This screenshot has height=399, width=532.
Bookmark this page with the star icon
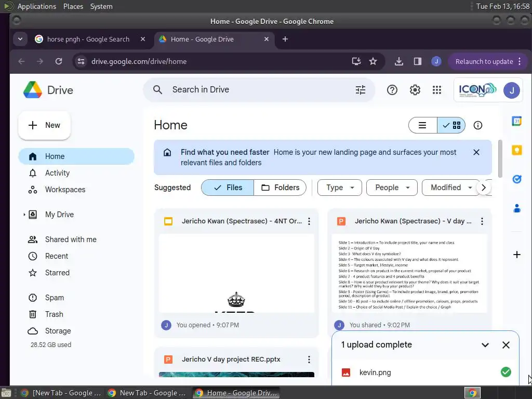(x=373, y=61)
